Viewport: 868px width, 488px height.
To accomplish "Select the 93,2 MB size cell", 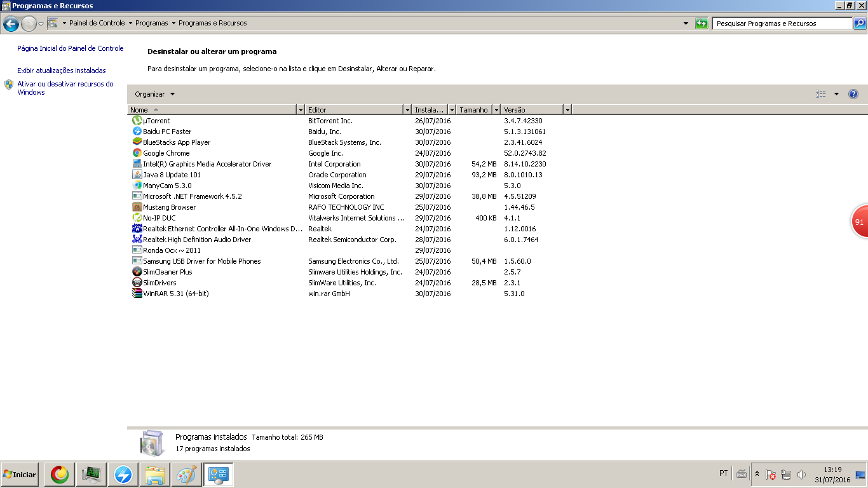I will [x=484, y=175].
